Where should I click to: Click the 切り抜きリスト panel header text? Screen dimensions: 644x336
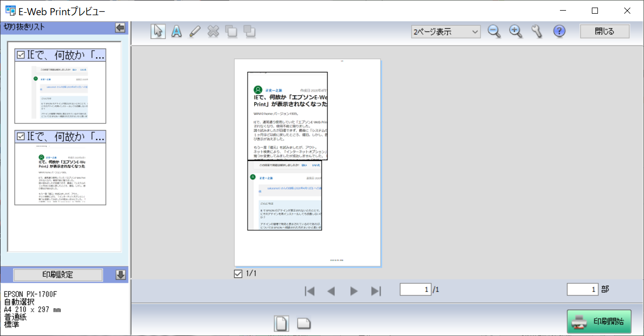[x=24, y=27]
